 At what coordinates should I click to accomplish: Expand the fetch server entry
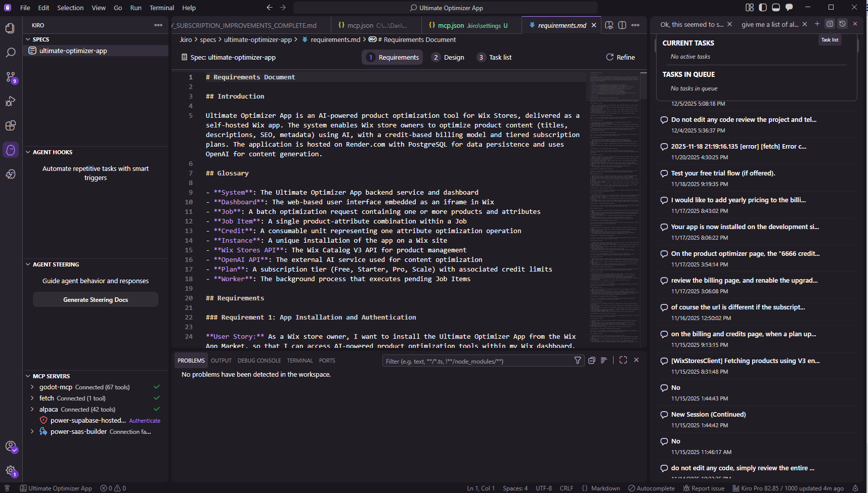click(x=32, y=398)
